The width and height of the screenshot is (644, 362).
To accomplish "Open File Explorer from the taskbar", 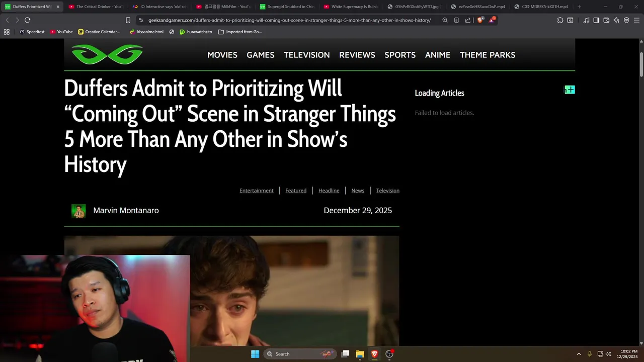I will click(360, 354).
